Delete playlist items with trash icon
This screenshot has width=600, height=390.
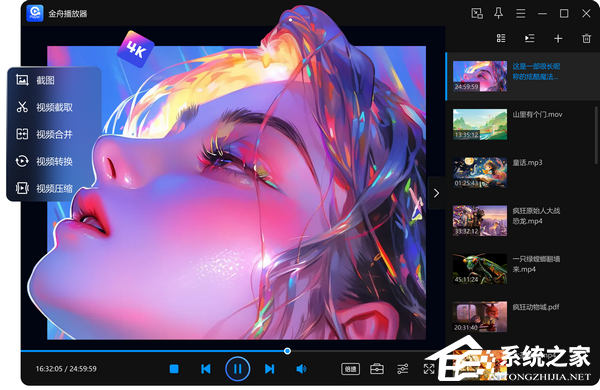tap(586, 38)
